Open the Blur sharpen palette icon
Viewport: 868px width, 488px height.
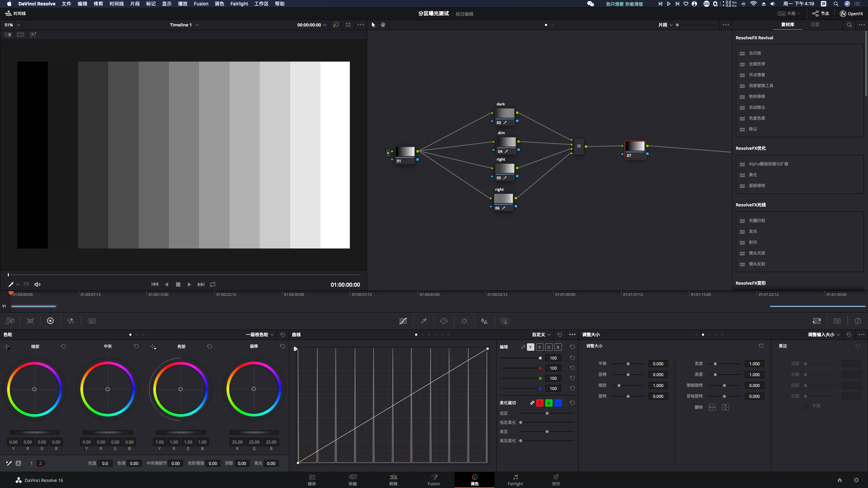(x=484, y=321)
